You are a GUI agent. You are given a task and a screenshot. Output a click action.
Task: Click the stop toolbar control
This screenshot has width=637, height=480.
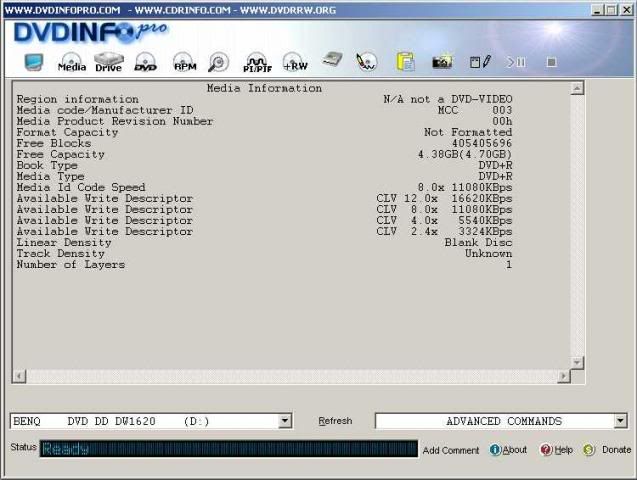(551, 62)
